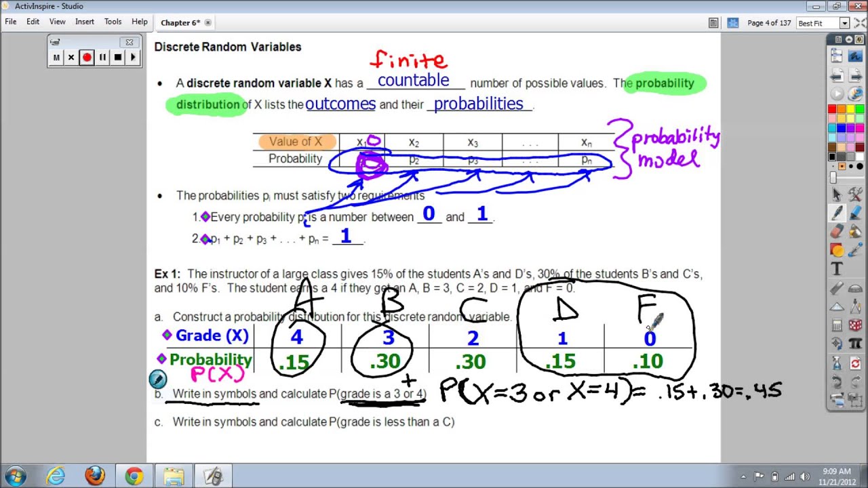Open Chrome from the taskbar
Viewport: 868px width, 488px height.
(134, 476)
